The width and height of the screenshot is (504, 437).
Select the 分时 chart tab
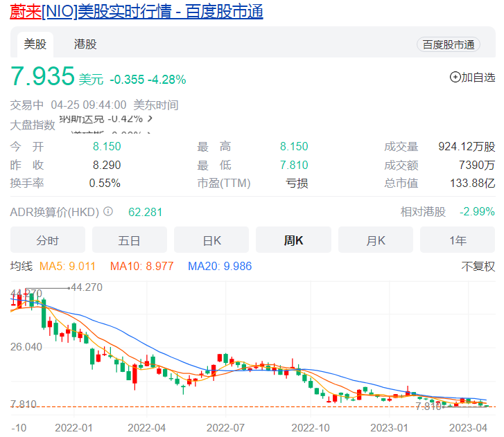48,240
